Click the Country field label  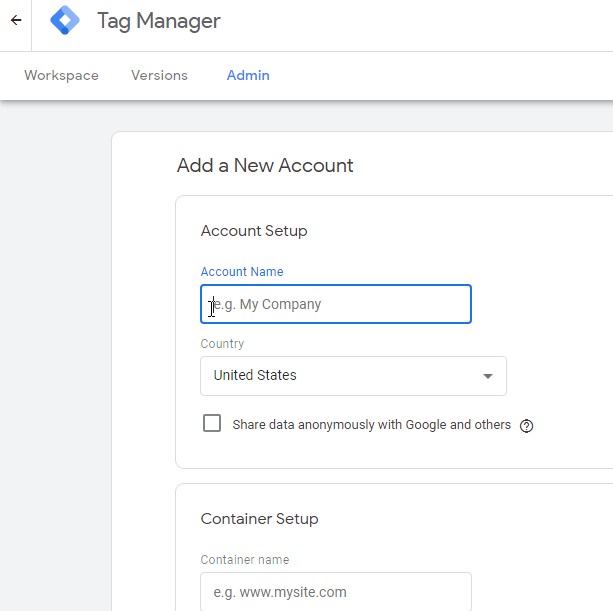click(222, 344)
